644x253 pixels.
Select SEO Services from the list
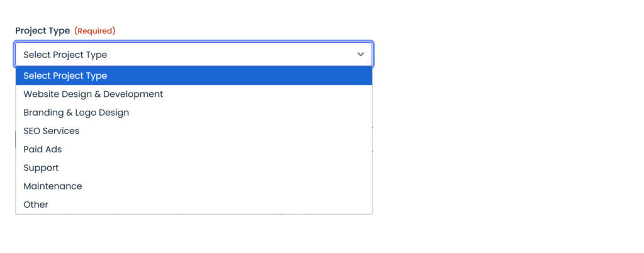point(194,131)
